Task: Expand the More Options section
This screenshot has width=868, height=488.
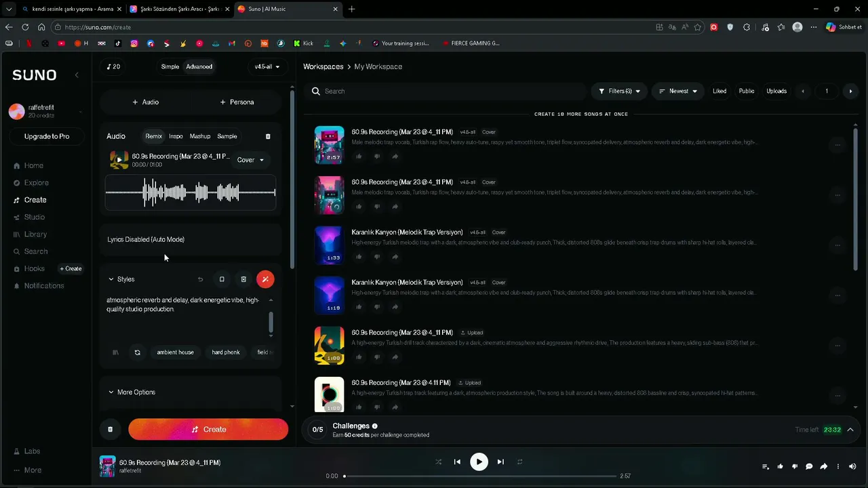Action: (x=132, y=392)
